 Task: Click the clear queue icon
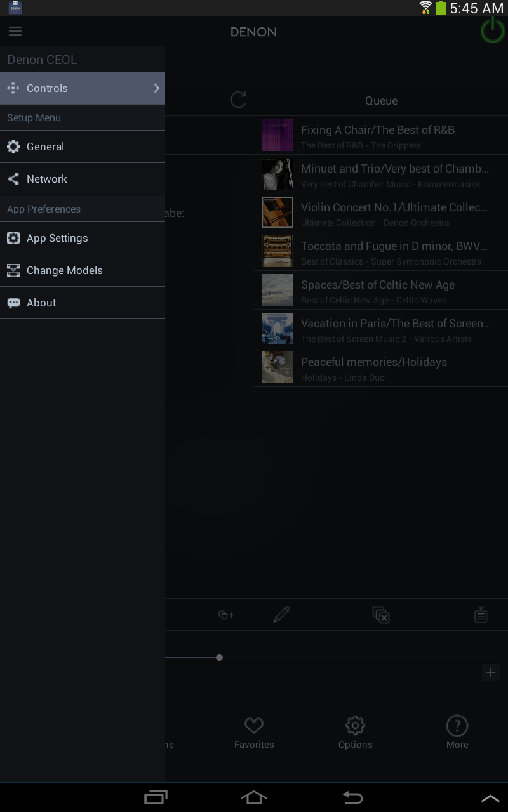pos(381,614)
